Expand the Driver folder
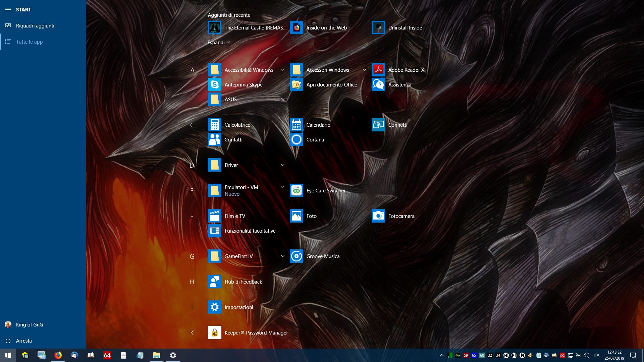Image resolution: width=644 pixels, height=362 pixels. coord(282,165)
